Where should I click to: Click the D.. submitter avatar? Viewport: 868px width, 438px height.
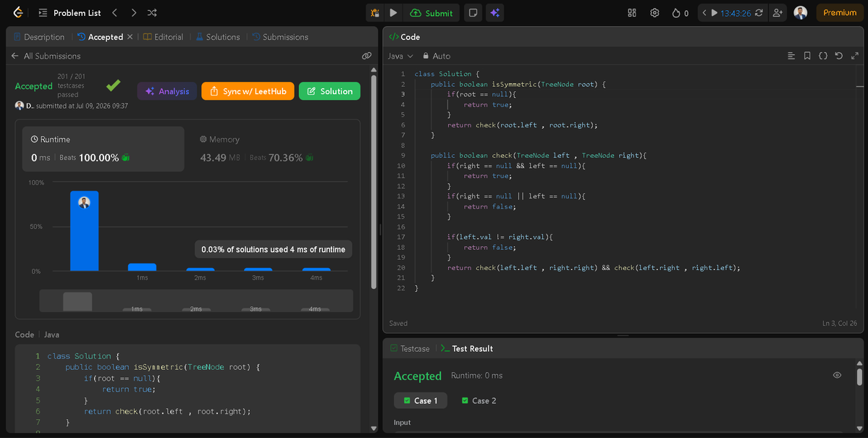tap(20, 105)
